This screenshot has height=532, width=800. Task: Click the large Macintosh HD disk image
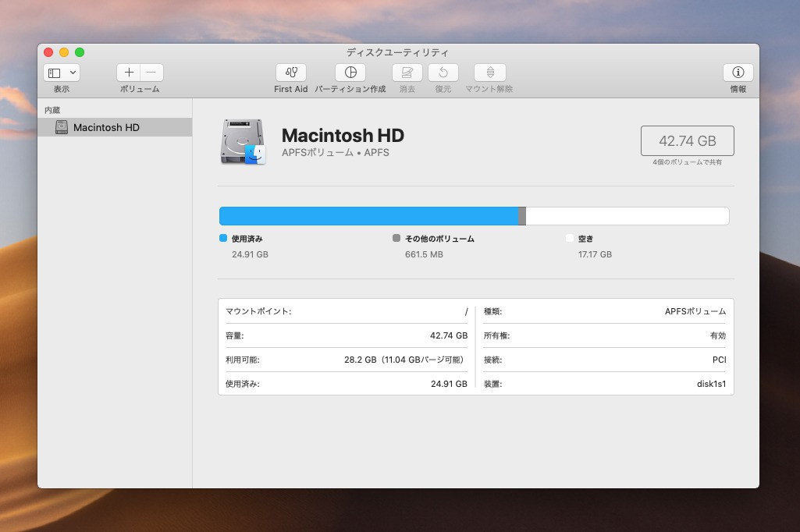pyautogui.click(x=243, y=142)
